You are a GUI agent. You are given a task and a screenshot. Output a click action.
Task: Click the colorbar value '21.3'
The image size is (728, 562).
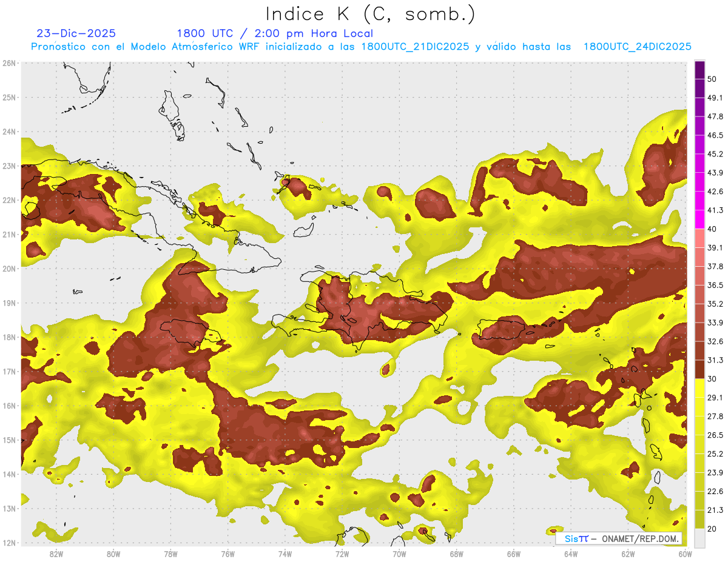click(715, 510)
